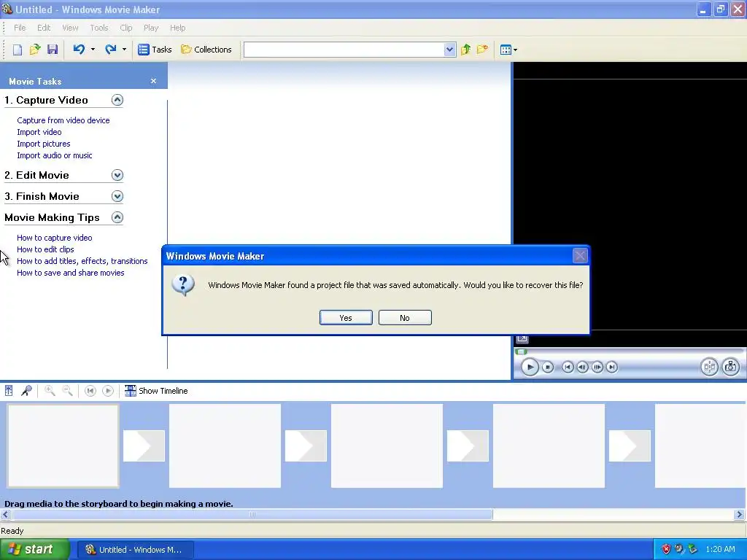Click the Next Frame button

point(597,367)
